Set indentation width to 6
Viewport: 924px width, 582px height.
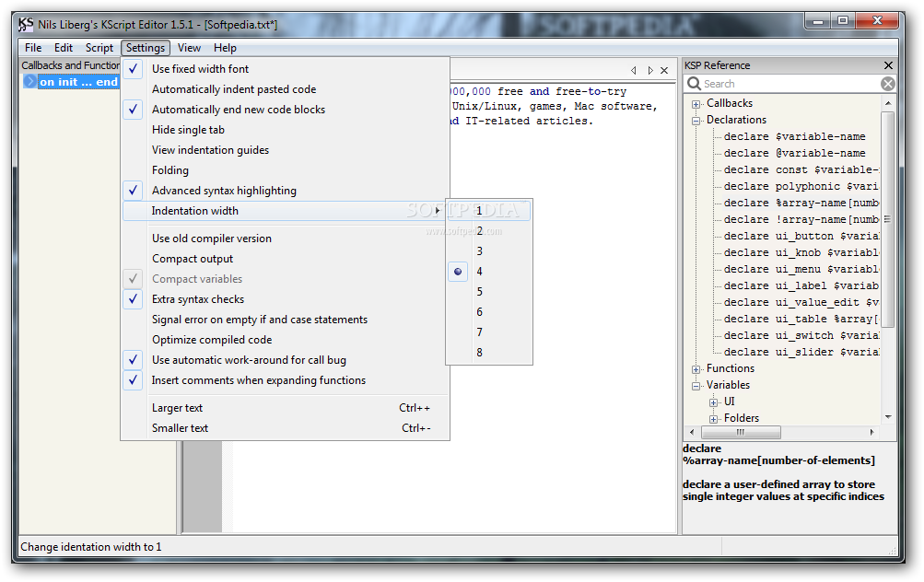[x=489, y=311]
